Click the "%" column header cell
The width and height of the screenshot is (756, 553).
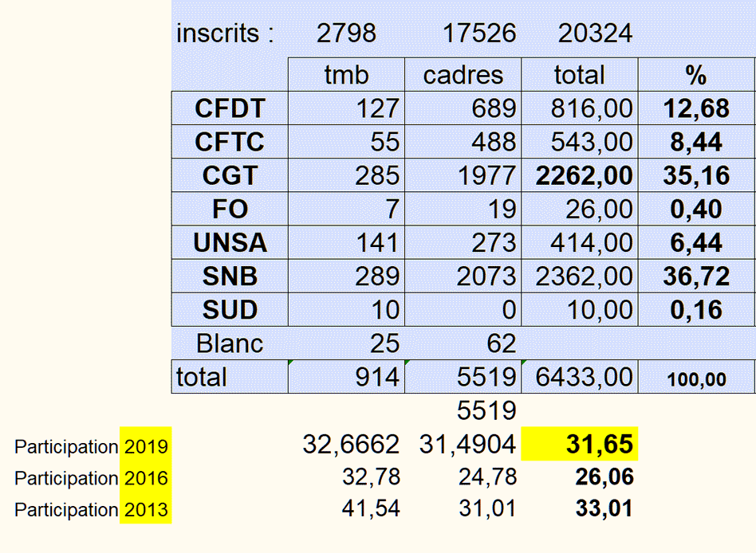tap(696, 75)
